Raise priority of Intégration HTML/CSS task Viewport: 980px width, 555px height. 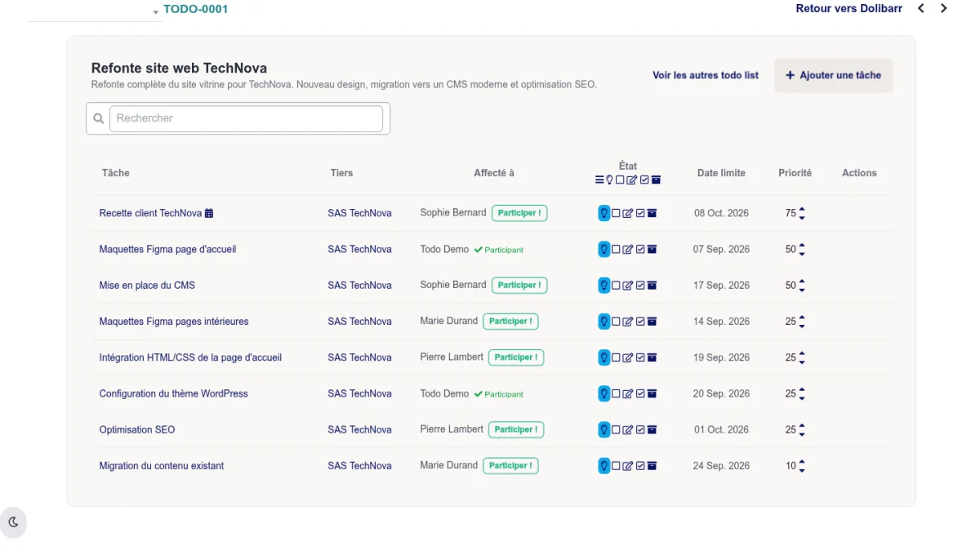pyautogui.click(x=802, y=353)
